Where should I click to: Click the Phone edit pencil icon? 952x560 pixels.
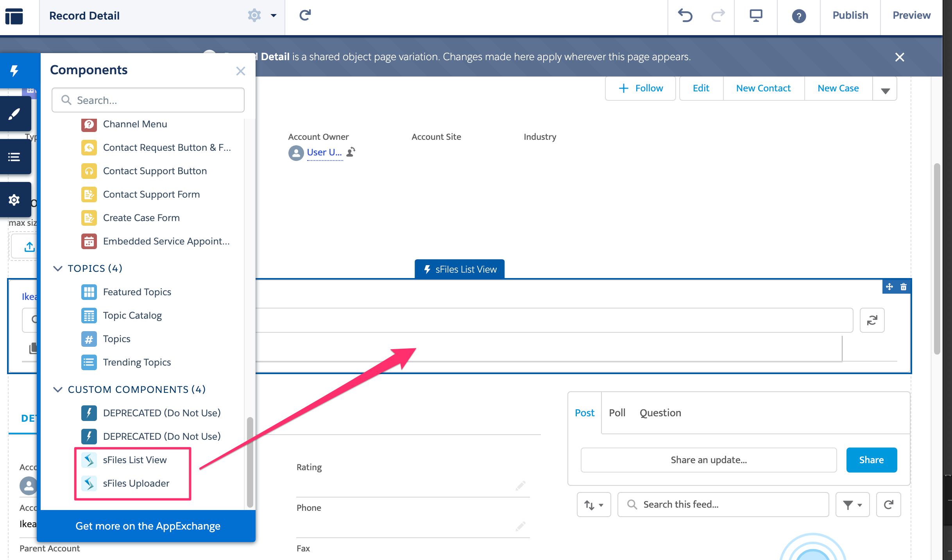[x=520, y=526]
